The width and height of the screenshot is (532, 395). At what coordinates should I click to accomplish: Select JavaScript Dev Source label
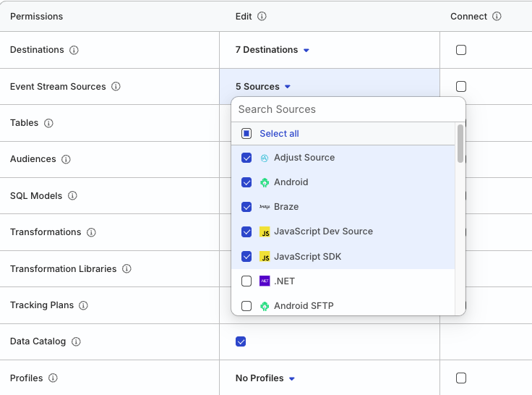[323, 232]
